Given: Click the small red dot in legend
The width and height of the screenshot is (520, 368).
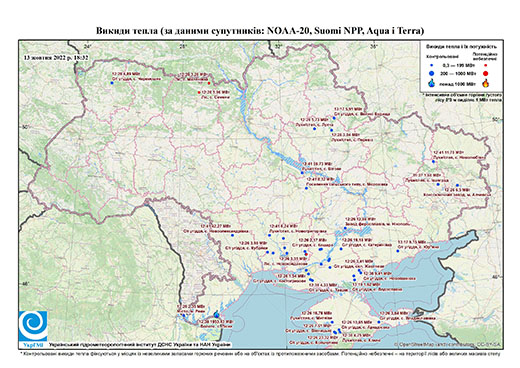Looking at the screenshot, I should click(x=486, y=65).
